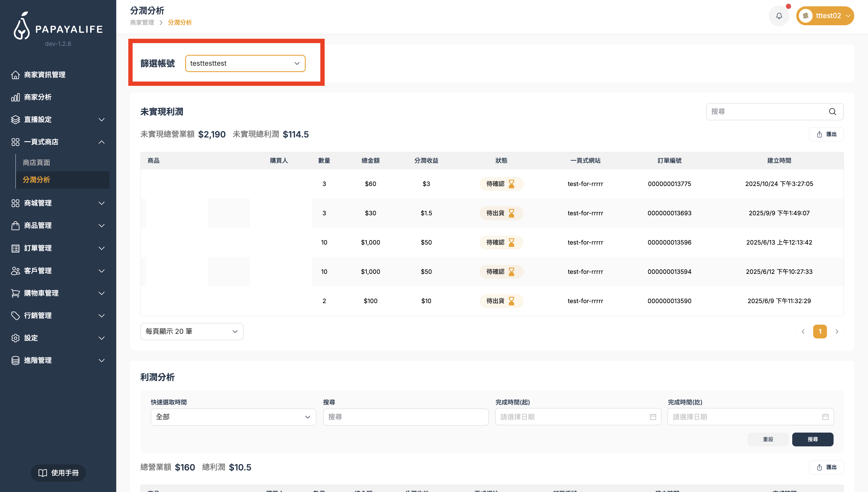Click the calendar icon in 完成時間(訖)

click(825, 417)
